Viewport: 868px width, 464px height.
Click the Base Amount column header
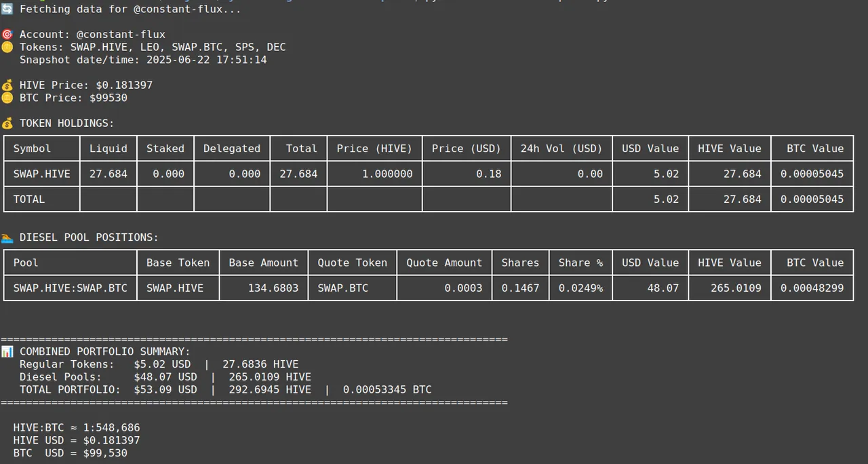(264, 263)
